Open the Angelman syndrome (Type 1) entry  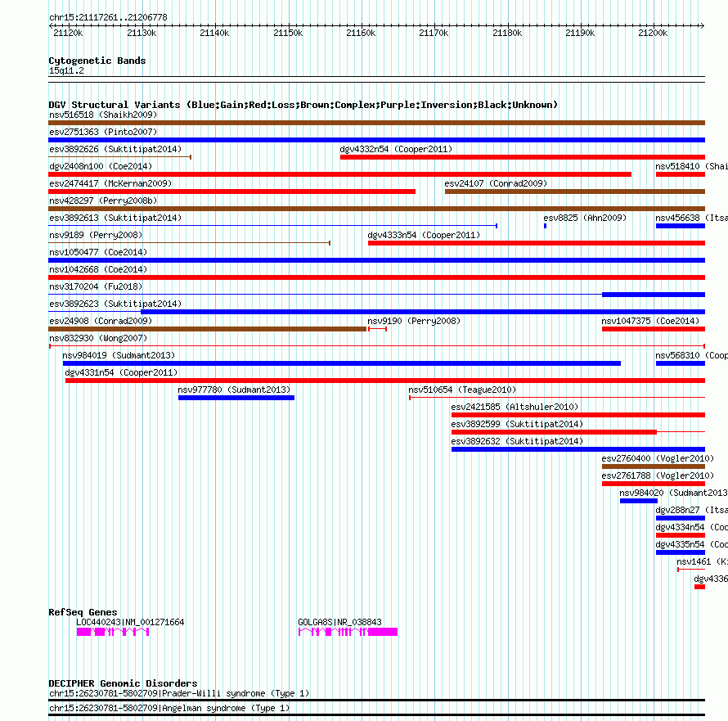point(169,709)
